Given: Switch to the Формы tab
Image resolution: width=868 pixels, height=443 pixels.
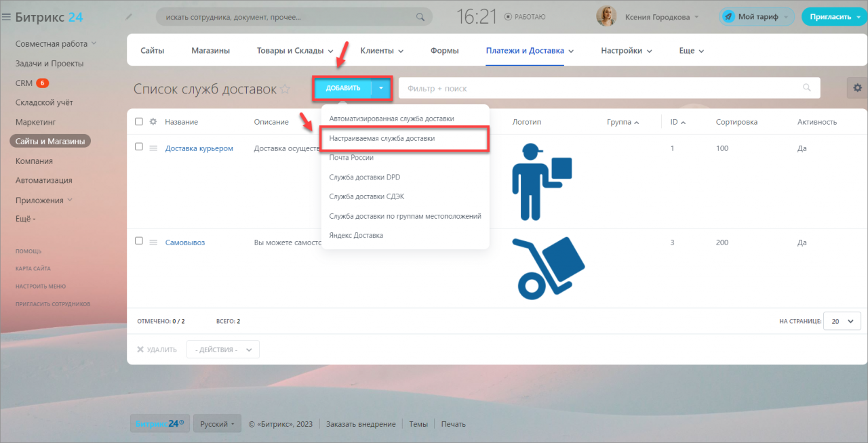Looking at the screenshot, I should (444, 51).
